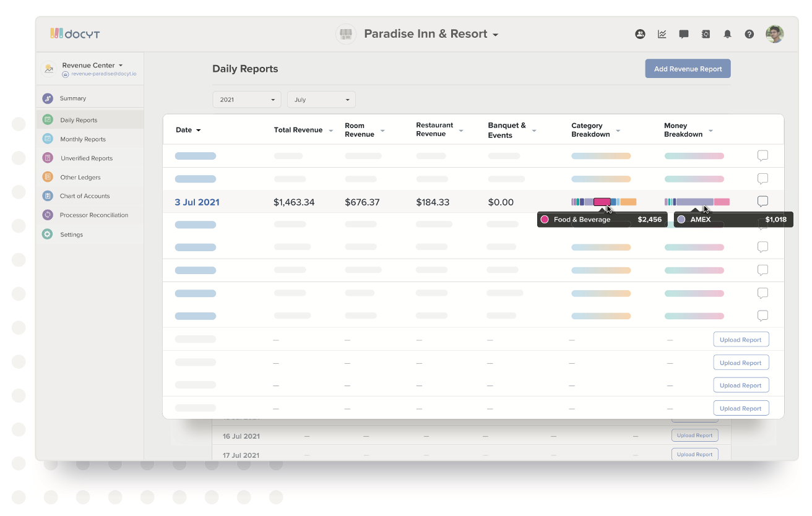Screen dimensions: 812x516
Task: Click the Daily Reports page heading
Action: click(245, 69)
